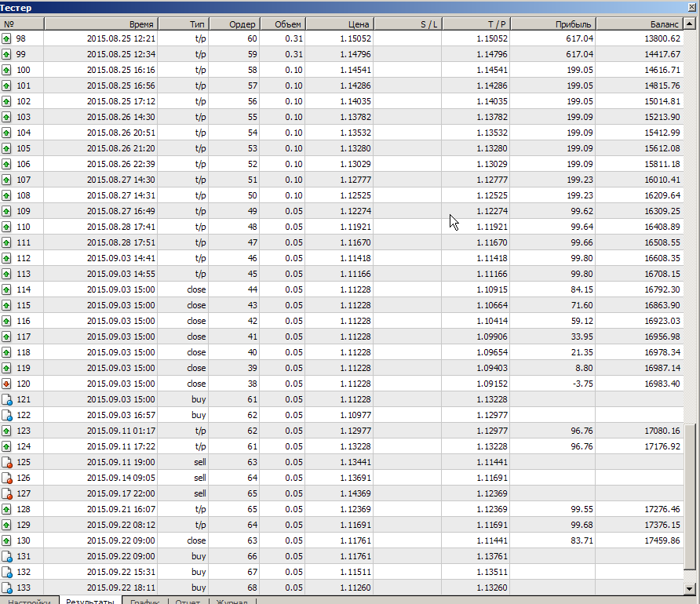Close the Тестер panel

point(694,7)
